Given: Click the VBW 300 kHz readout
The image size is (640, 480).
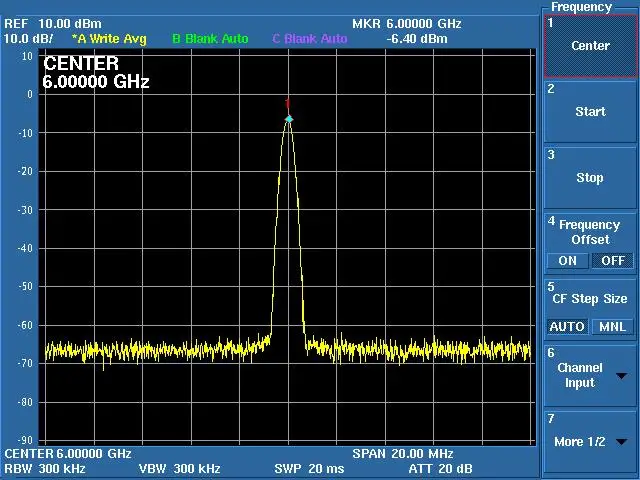Looking at the screenshot, I should pos(180,469).
